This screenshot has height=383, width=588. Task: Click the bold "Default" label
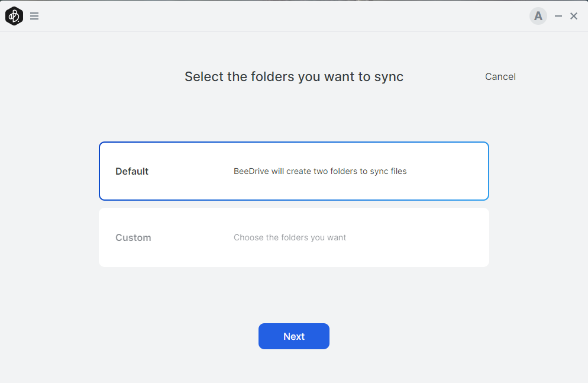click(x=132, y=171)
